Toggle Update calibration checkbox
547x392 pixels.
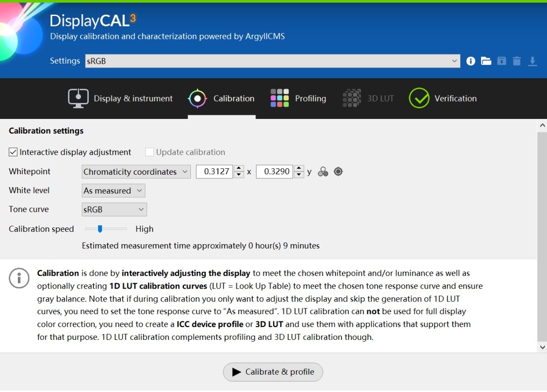pos(149,152)
